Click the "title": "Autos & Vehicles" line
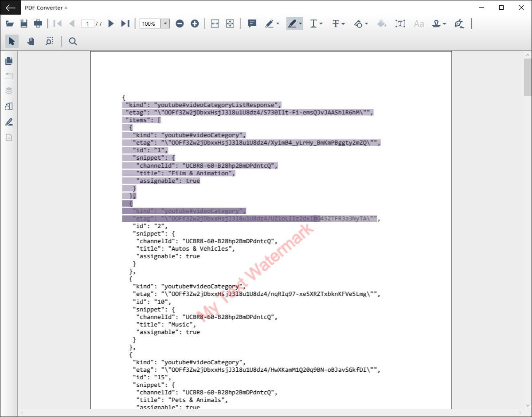 [x=185, y=248]
